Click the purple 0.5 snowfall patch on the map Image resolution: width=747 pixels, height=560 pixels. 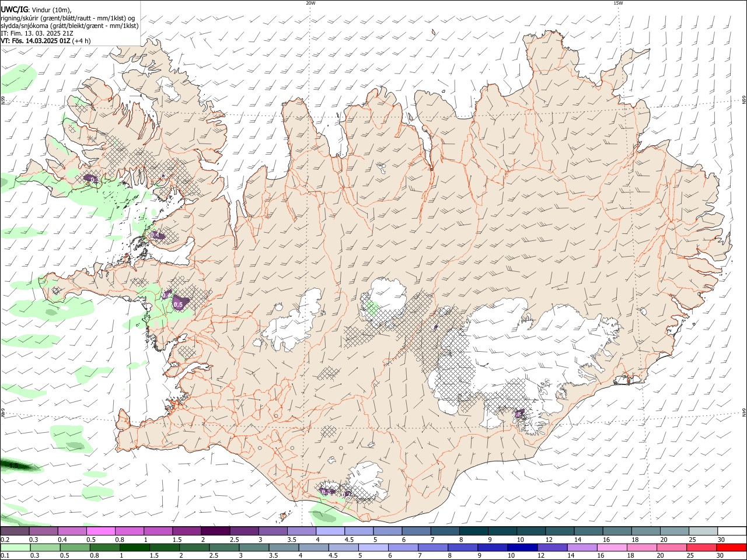pos(179,303)
